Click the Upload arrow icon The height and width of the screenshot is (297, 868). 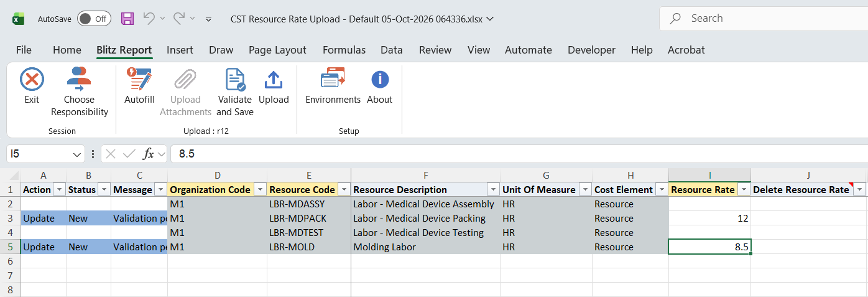[x=274, y=80]
